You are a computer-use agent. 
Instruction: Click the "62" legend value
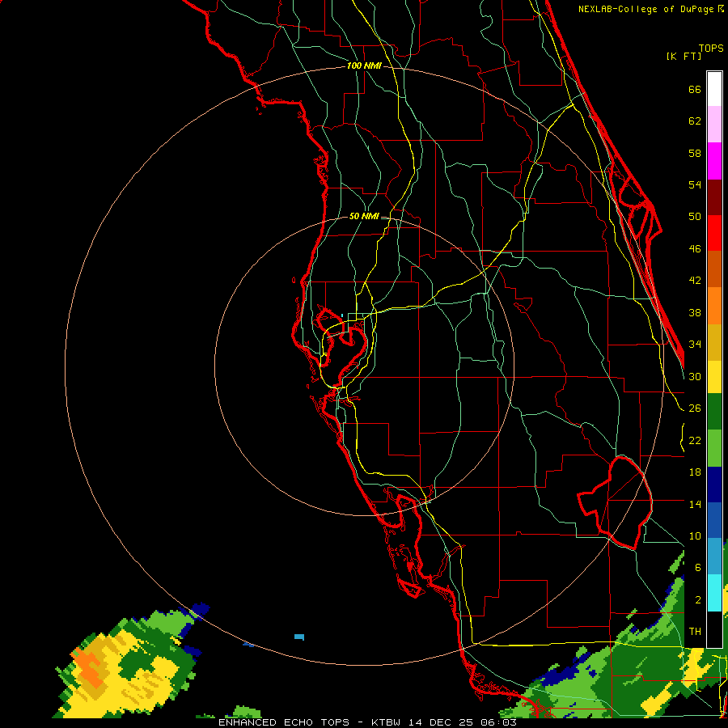[x=695, y=121]
